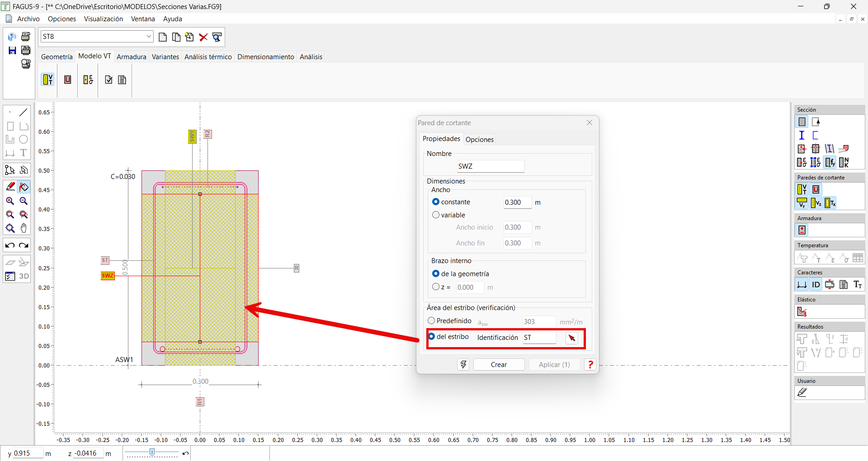
Task: Select the 'Predefinido' stirrup area option
Action: (431, 320)
